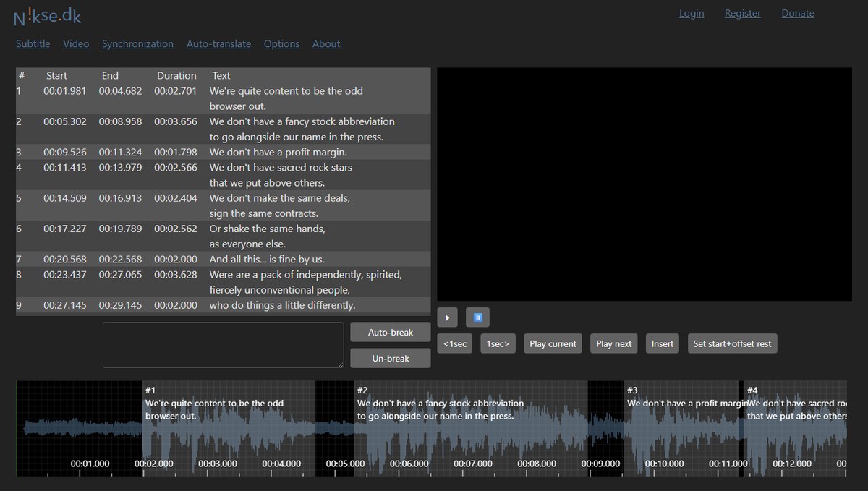The width and height of the screenshot is (868, 491).
Task: Click waveform subtitle block #3
Action: point(681,428)
